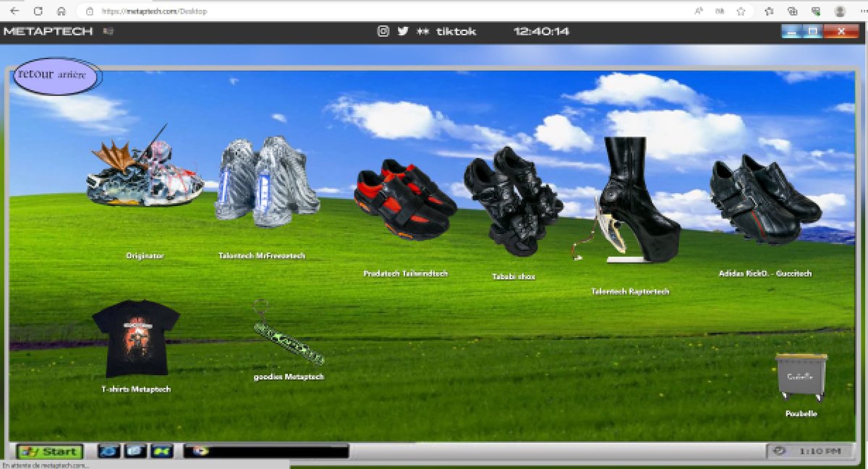This screenshot has width=868, height=469.
Task: Open the Tababi shox shoes icon
Action: (x=513, y=202)
